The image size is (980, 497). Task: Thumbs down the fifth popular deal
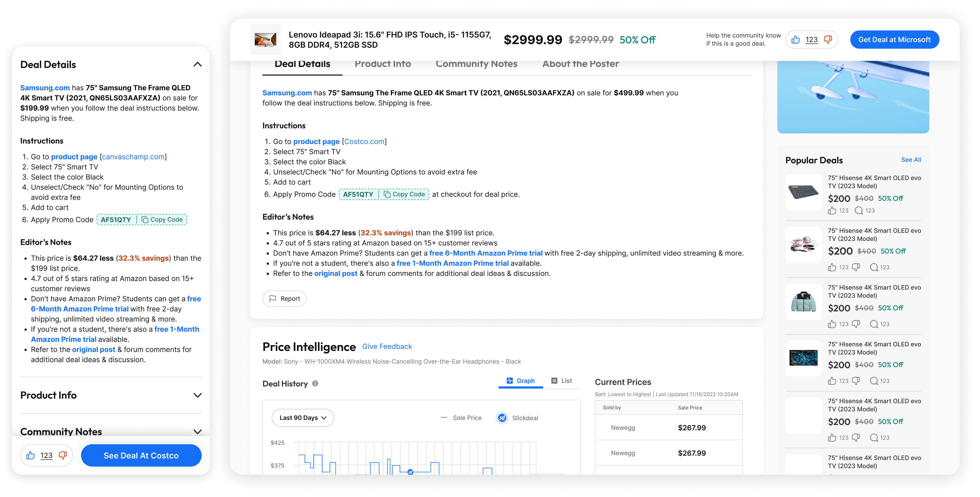coord(856,438)
